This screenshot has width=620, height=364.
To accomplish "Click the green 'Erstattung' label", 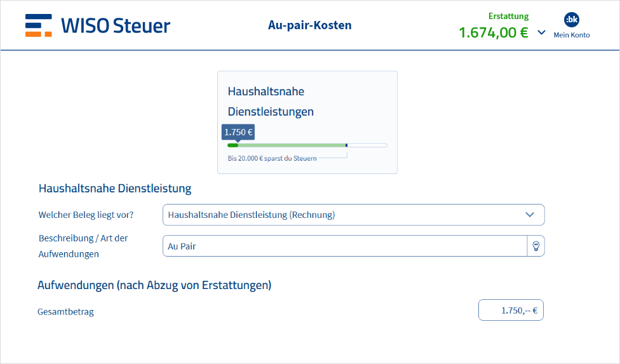I will (508, 17).
